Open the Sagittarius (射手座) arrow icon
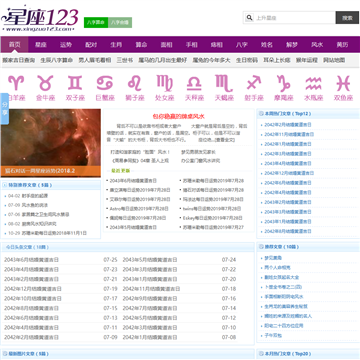The width and height of the screenshot is (360, 360). [254, 83]
